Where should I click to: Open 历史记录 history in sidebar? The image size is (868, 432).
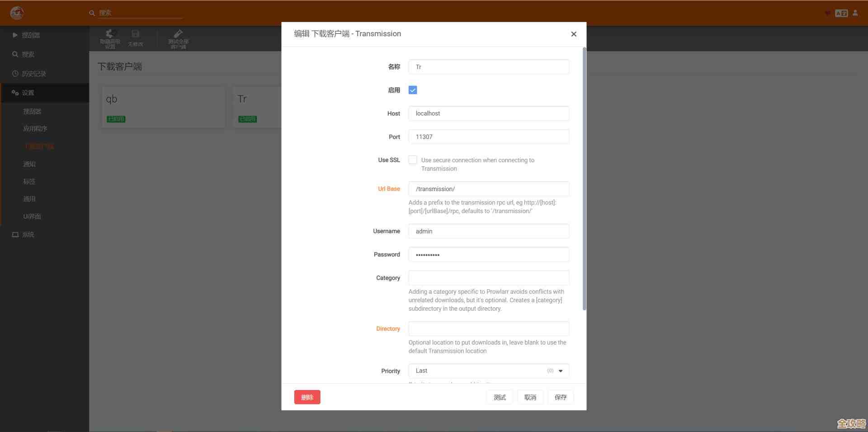(34, 74)
